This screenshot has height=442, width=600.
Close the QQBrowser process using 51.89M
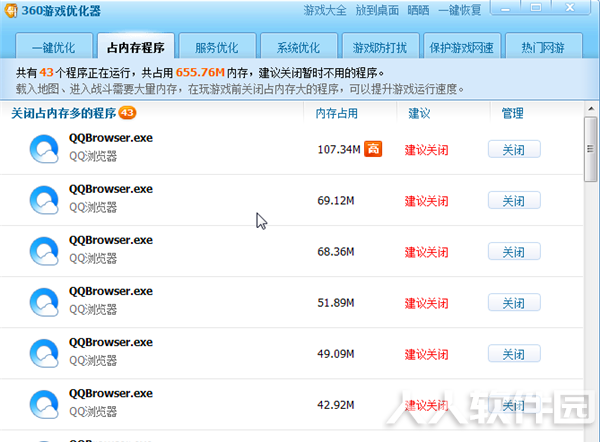tap(514, 302)
